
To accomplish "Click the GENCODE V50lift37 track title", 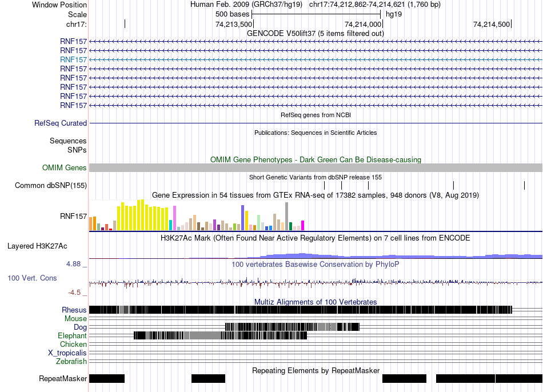I will click(316, 34).
